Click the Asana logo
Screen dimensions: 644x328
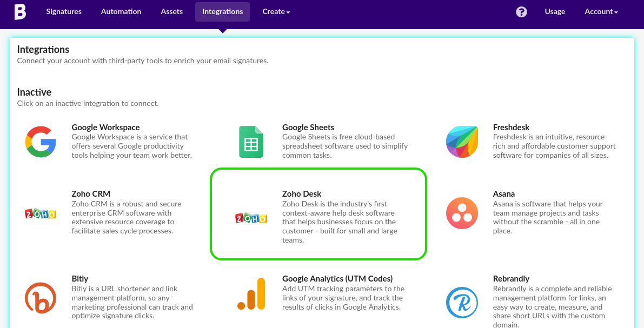tap(462, 213)
